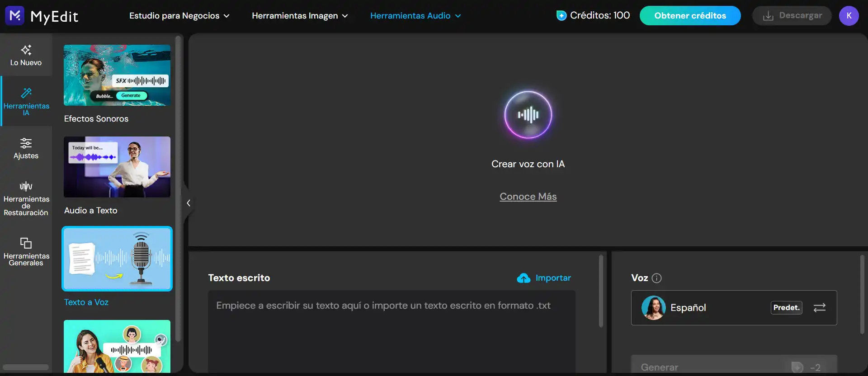Click the cloud upload icon beside Importar

pos(524,278)
